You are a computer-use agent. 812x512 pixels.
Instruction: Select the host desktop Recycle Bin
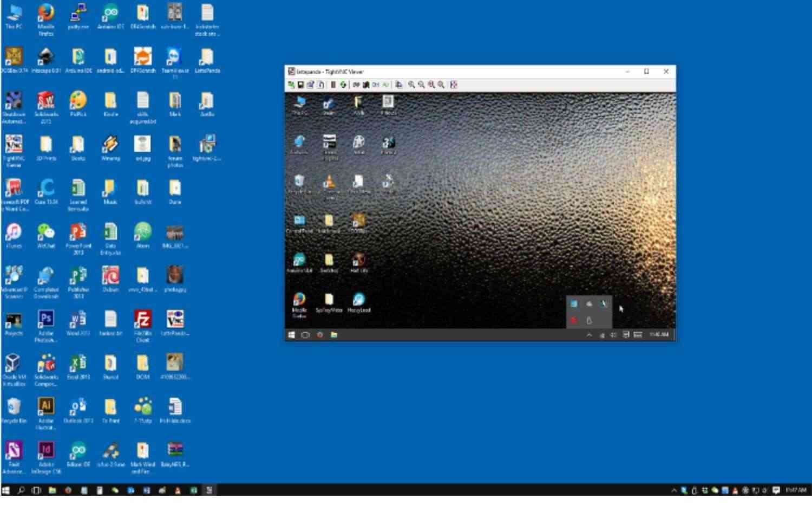[x=14, y=410]
